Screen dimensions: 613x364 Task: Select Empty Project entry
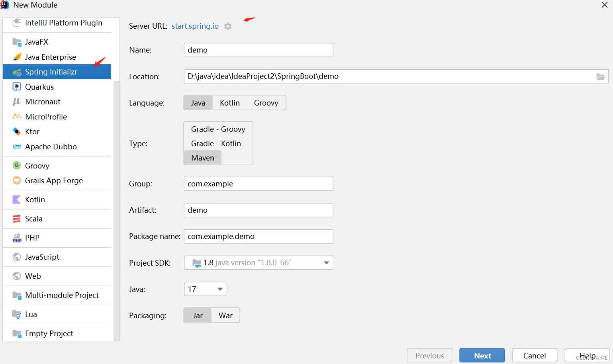57,333
